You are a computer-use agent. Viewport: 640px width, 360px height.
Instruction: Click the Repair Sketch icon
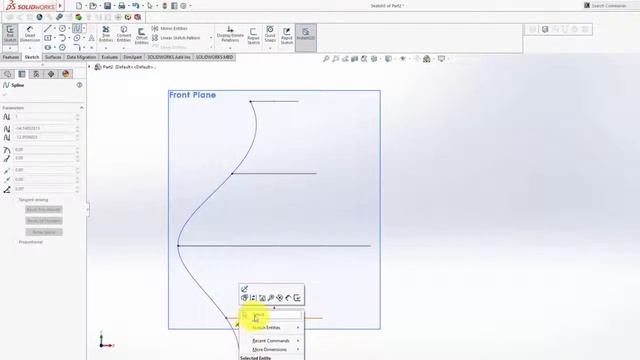253,36
